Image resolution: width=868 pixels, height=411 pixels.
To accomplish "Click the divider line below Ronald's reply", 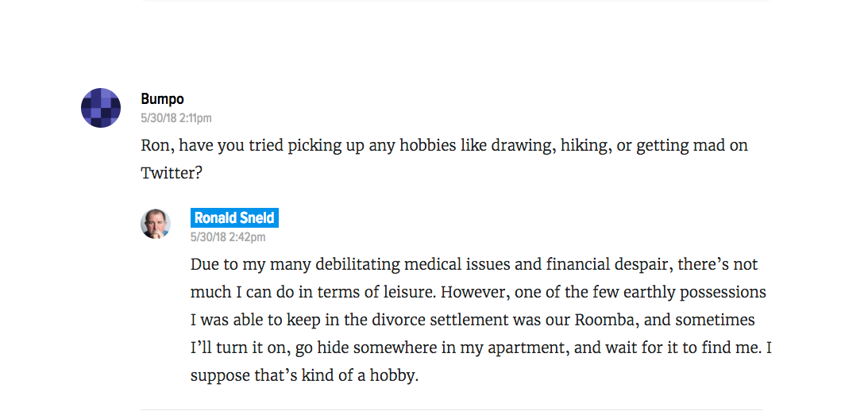I will coord(451,409).
